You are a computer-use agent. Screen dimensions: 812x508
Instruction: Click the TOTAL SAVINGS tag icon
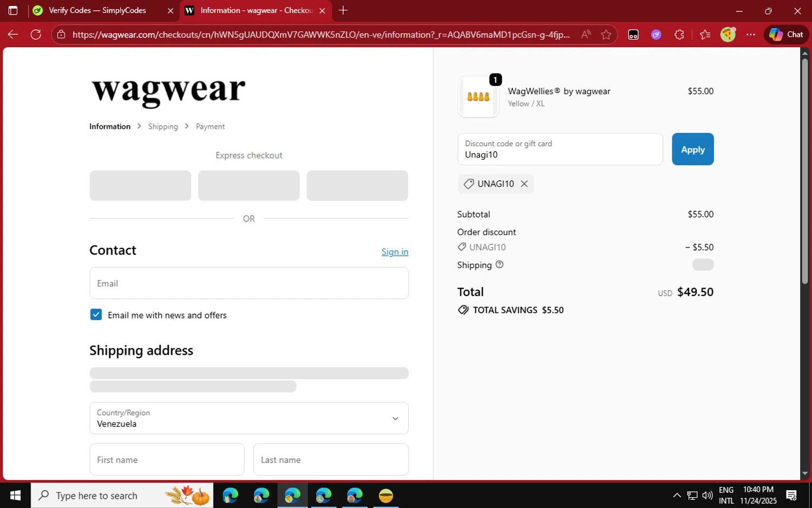point(463,310)
